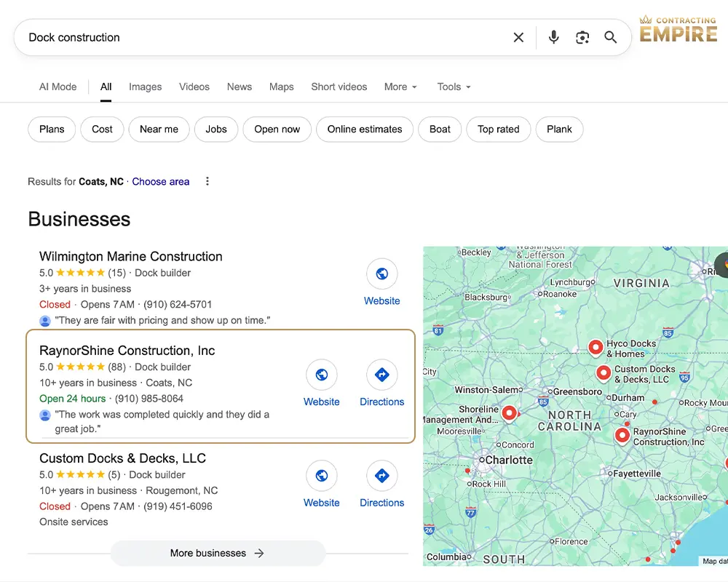Open Custom Docks & Decks website globe icon
The height and width of the screenshot is (582, 728).
(x=321, y=476)
